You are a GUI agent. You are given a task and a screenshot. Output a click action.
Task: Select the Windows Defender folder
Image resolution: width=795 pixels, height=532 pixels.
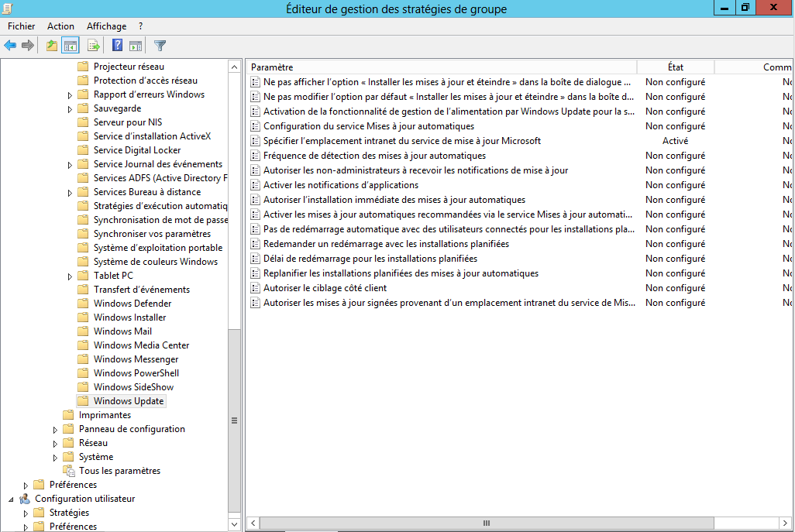click(x=132, y=304)
